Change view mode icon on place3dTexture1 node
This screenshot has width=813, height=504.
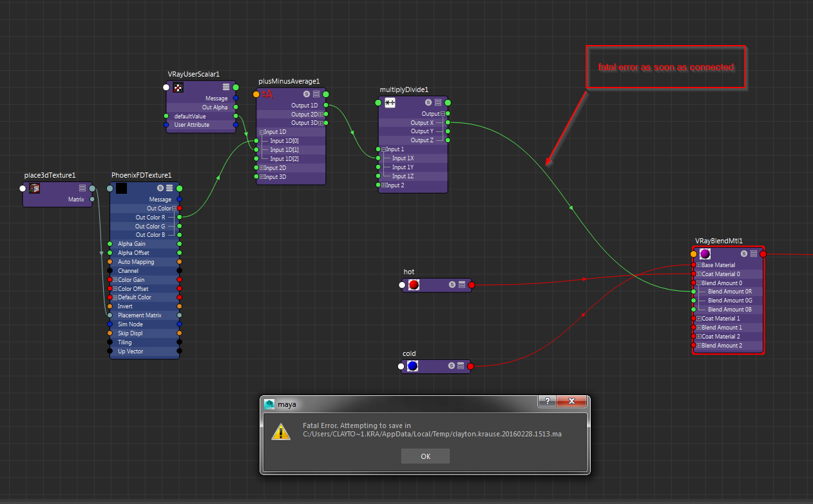point(82,188)
